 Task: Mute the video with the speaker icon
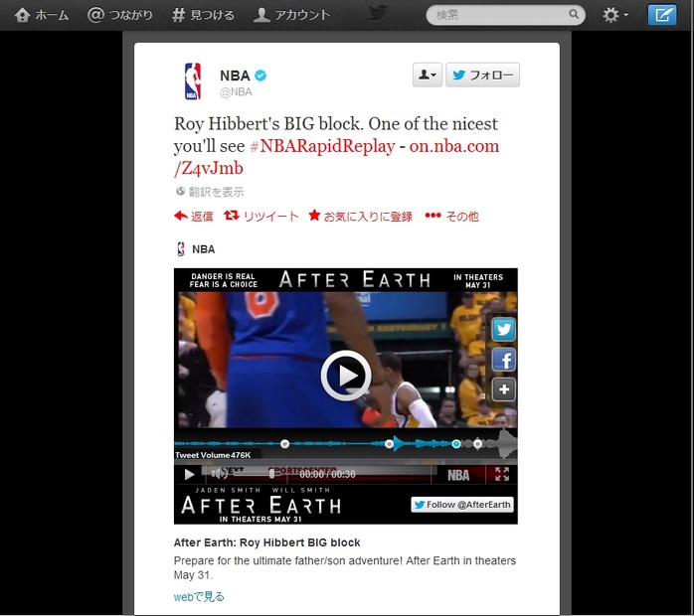[x=220, y=474]
